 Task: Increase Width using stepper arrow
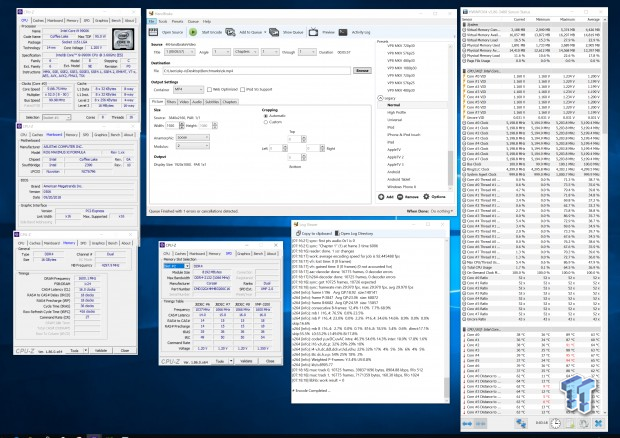[181, 124]
